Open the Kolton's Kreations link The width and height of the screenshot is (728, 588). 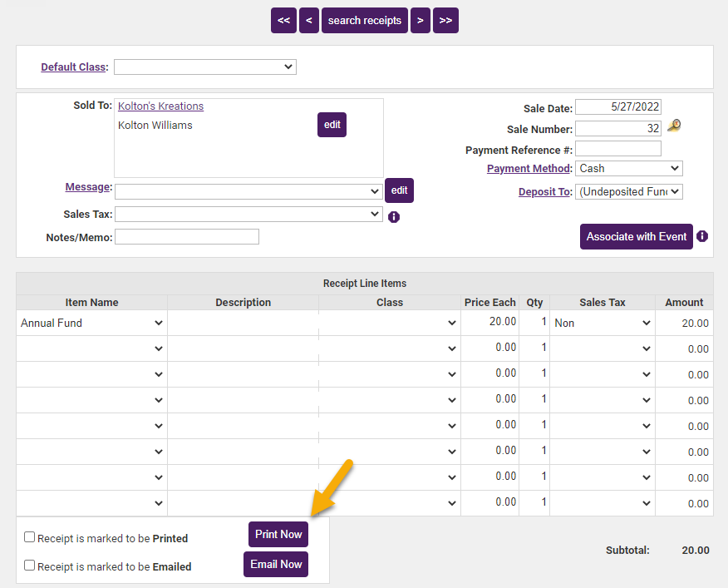point(160,106)
